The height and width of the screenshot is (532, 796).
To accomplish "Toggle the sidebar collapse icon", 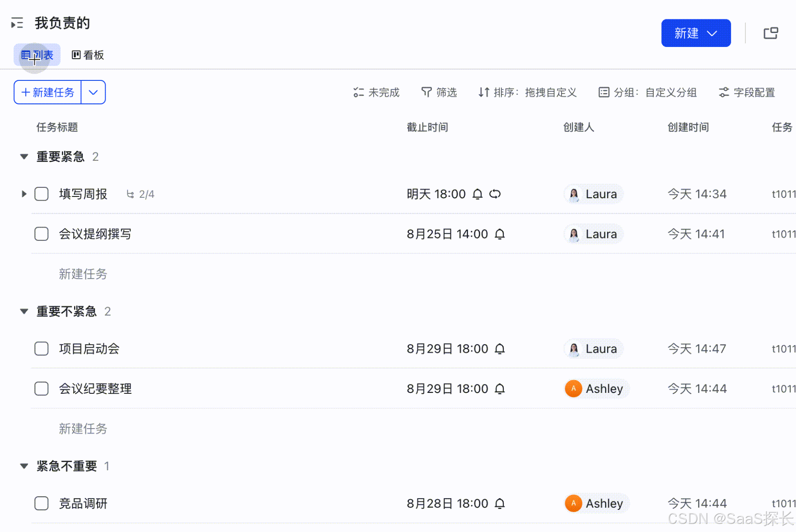I will coord(17,23).
